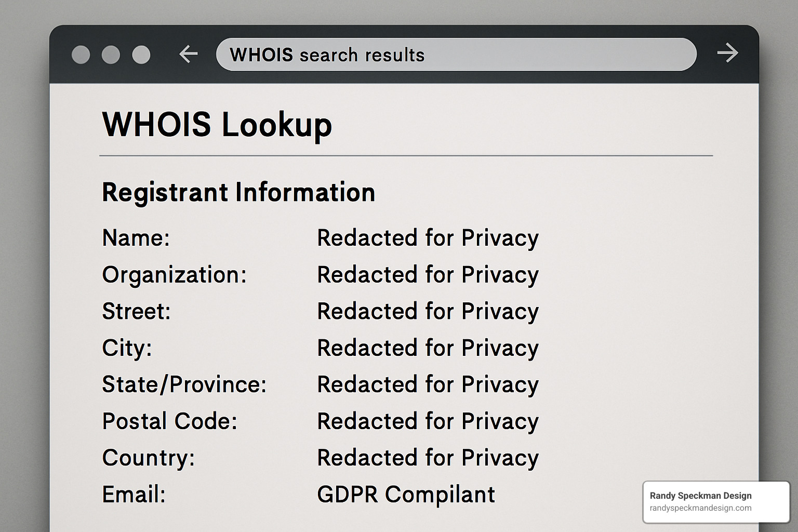Click Redacted for Privacy in Organization row
Screen dimensions: 798x532
pos(428,275)
